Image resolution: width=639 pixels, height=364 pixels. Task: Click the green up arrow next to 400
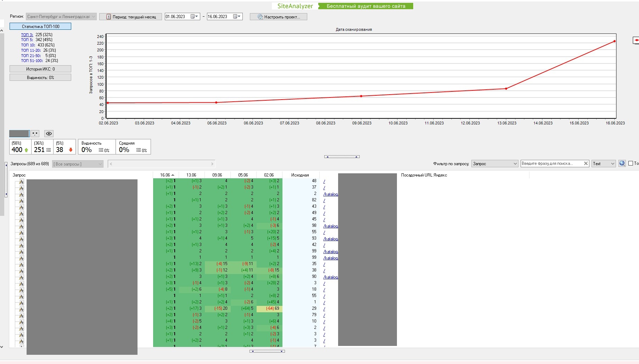click(x=26, y=150)
